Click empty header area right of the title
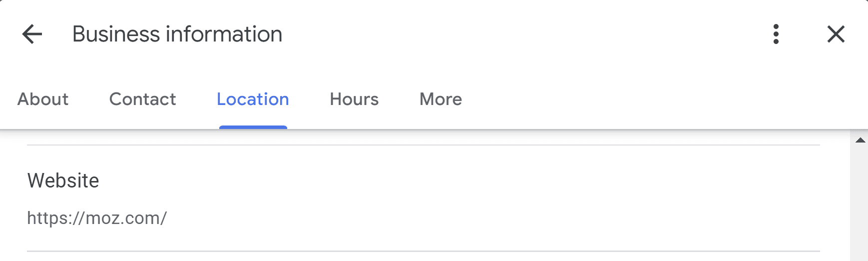The image size is (868, 261). click(x=499, y=34)
